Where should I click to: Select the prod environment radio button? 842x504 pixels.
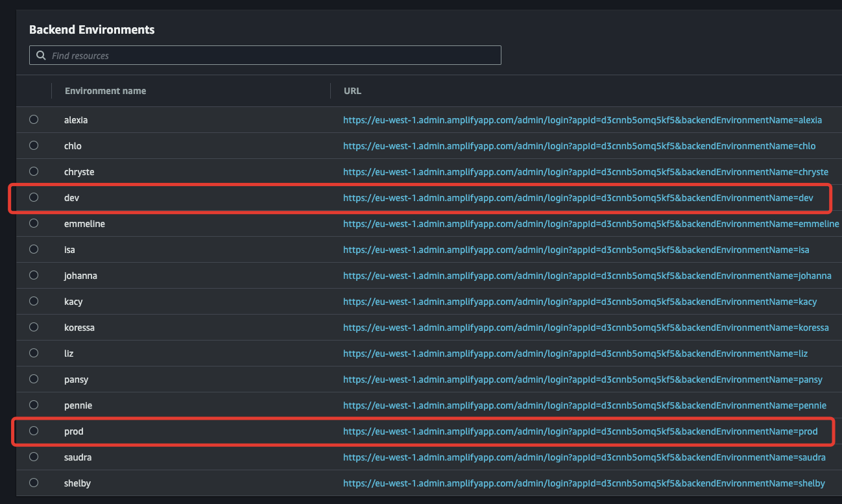pyautogui.click(x=34, y=431)
